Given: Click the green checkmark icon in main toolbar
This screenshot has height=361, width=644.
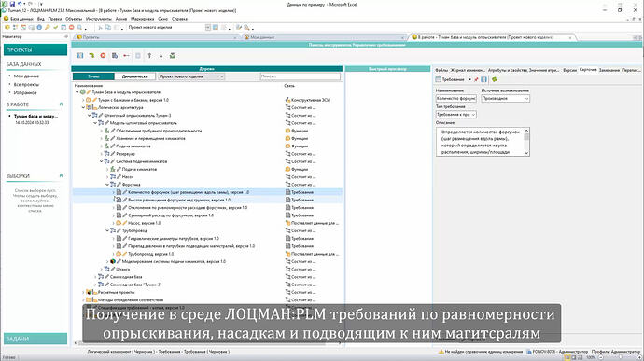Looking at the screenshot, I should [55, 27].
